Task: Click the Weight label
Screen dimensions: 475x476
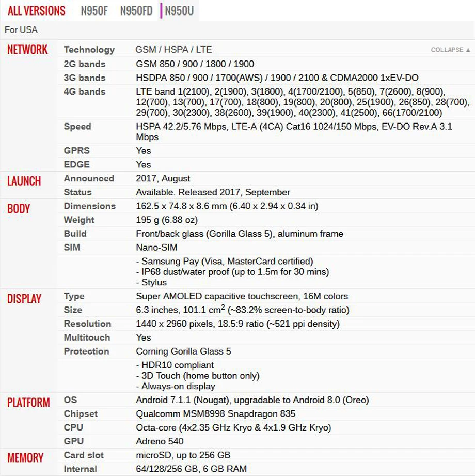Action: 79,220
